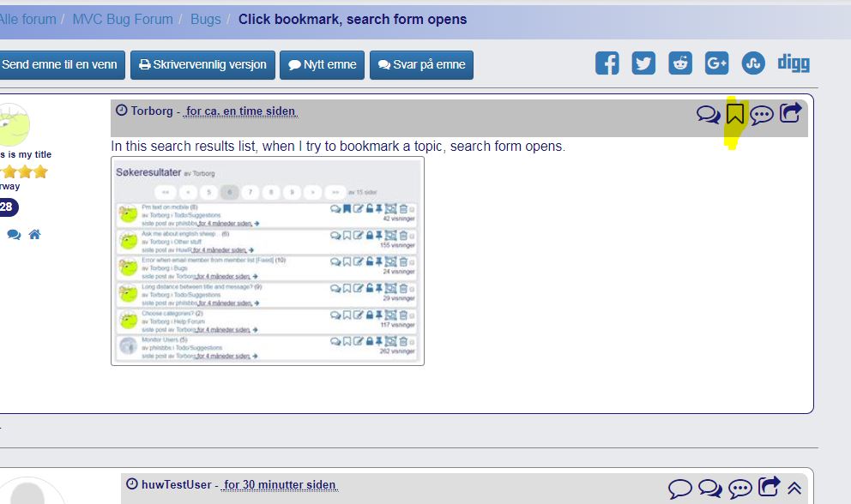
Task: Open the search results screenshot thumbnail
Action: point(268,261)
